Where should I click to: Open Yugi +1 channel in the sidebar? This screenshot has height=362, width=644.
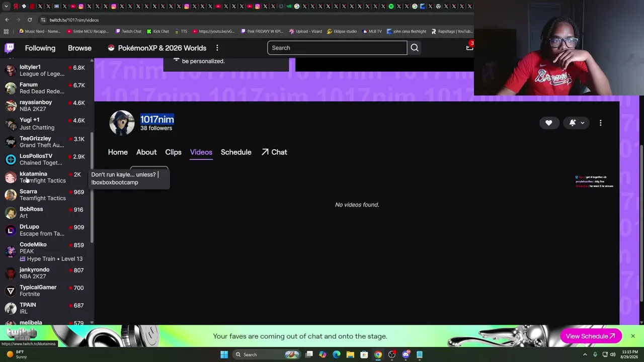point(47,124)
